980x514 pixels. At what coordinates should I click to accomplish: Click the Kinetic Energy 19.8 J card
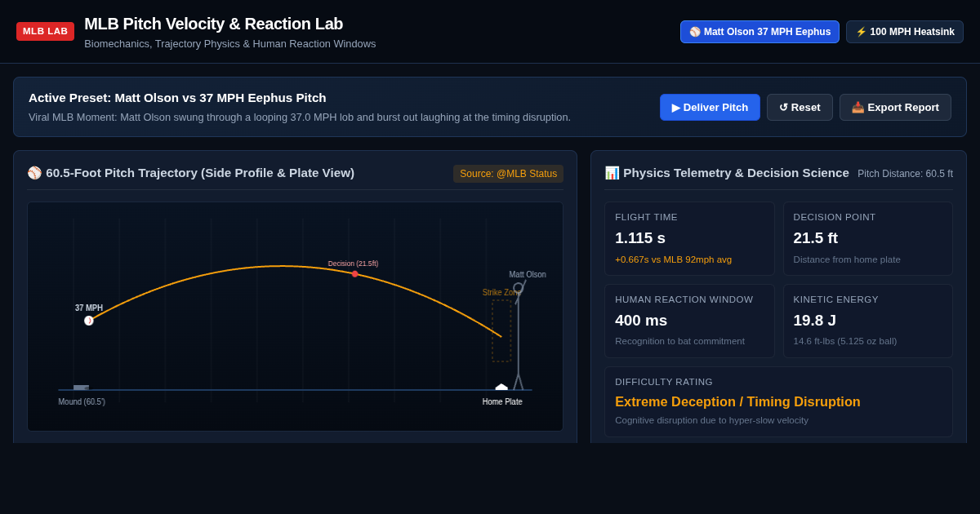tap(868, 321)
